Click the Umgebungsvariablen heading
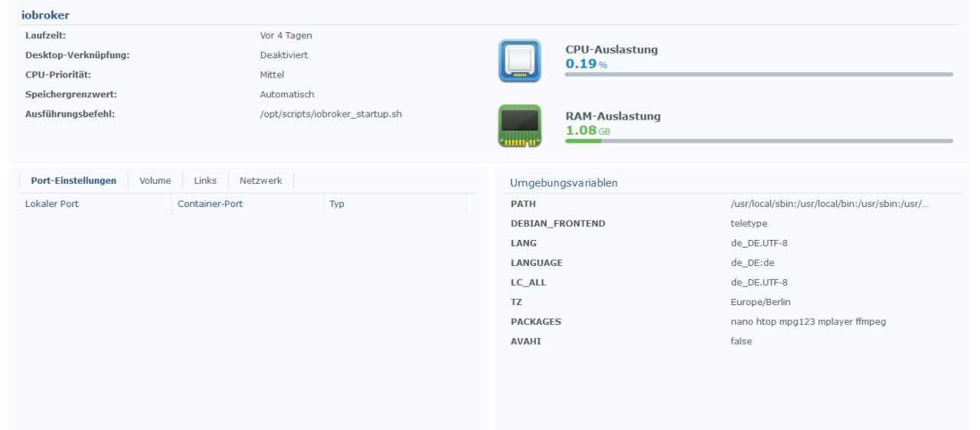980x430 pixels. (563, 183)
